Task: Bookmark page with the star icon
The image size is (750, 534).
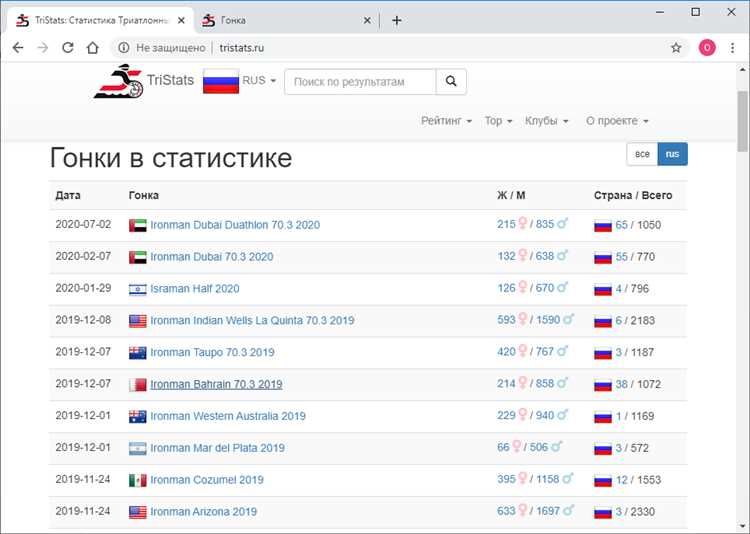Action: 676,48
